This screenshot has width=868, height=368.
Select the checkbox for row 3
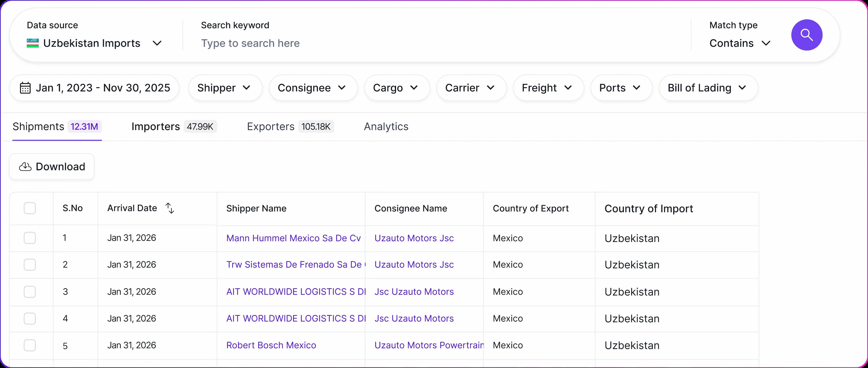(30, 291)
